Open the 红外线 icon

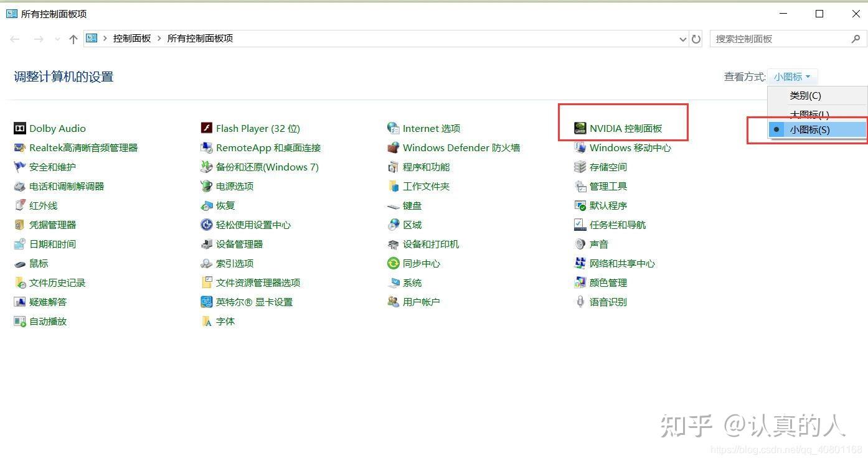pyautogui.click(x=19, y=206)
